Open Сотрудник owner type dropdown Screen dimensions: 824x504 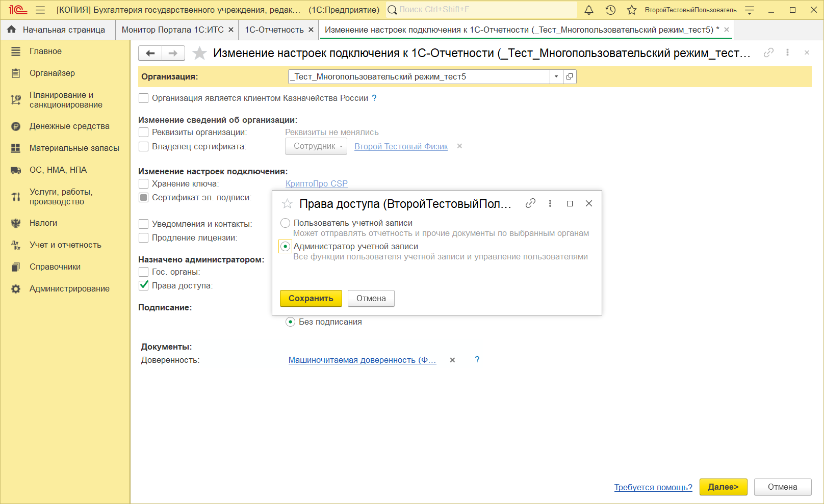[x=316, y=146]
